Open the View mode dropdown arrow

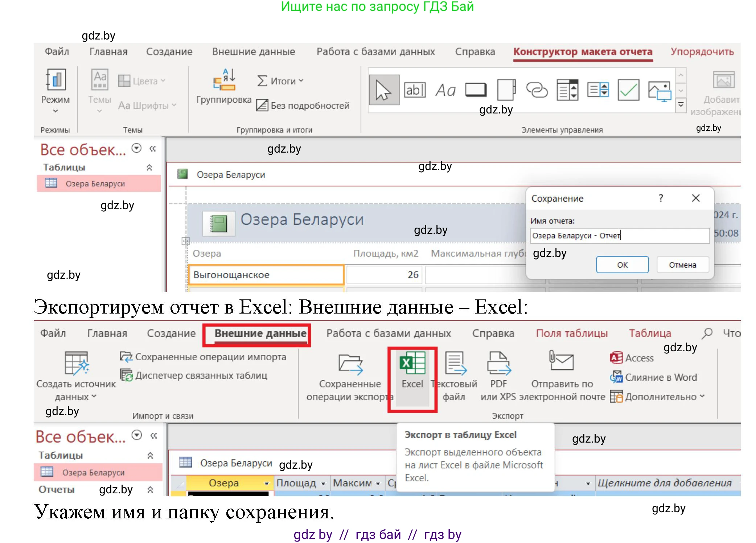(x=56, y=111)
